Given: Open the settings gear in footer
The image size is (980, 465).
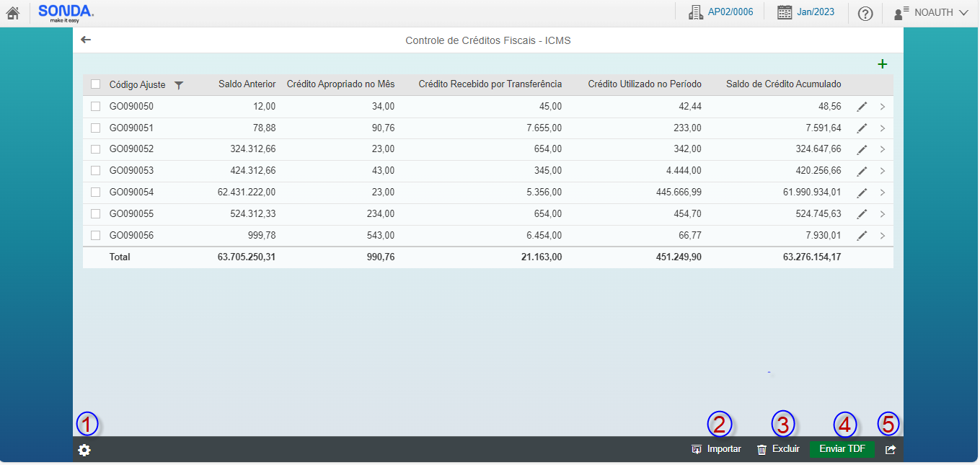Looking at the screenshot, I should tap(84, 450).
